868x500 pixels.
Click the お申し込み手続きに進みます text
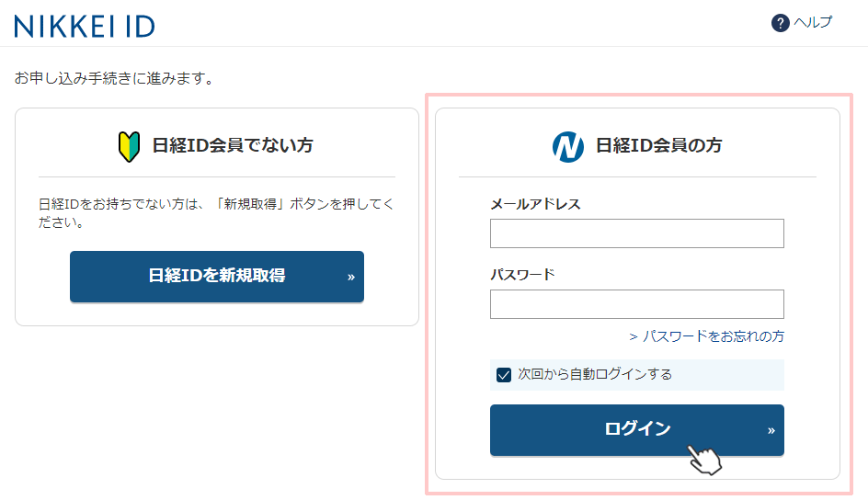point(114,78)
